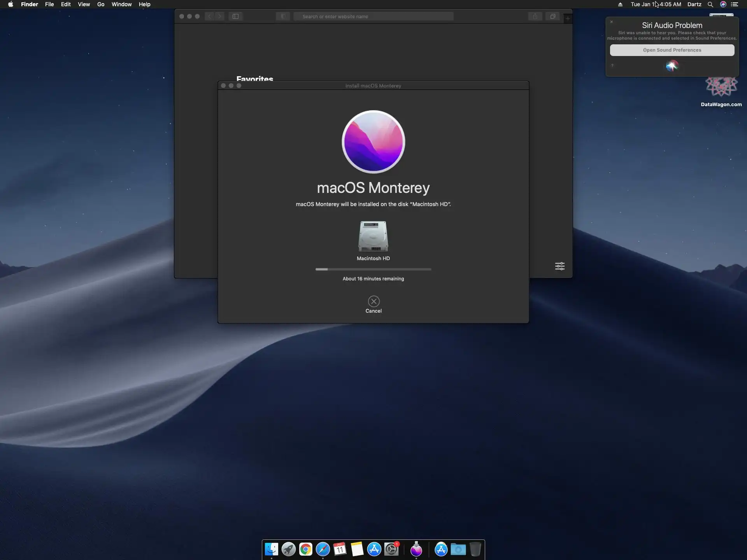Open the Window menu

(121, 4)
